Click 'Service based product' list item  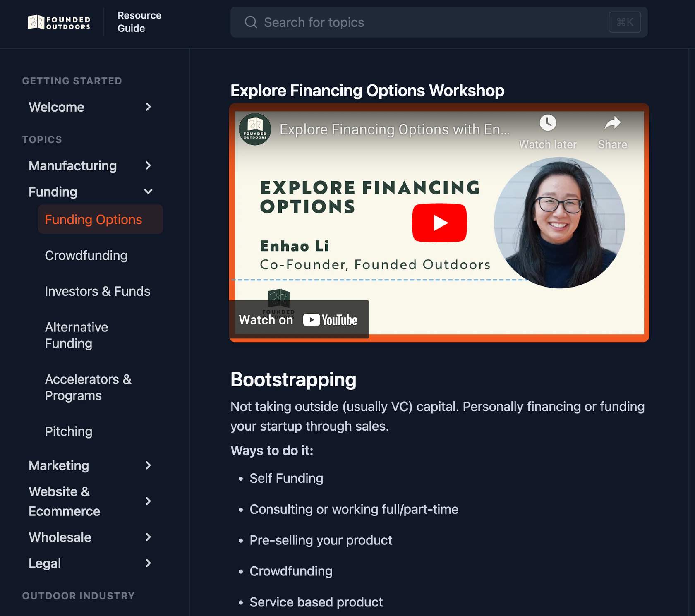tap(316, 602)
